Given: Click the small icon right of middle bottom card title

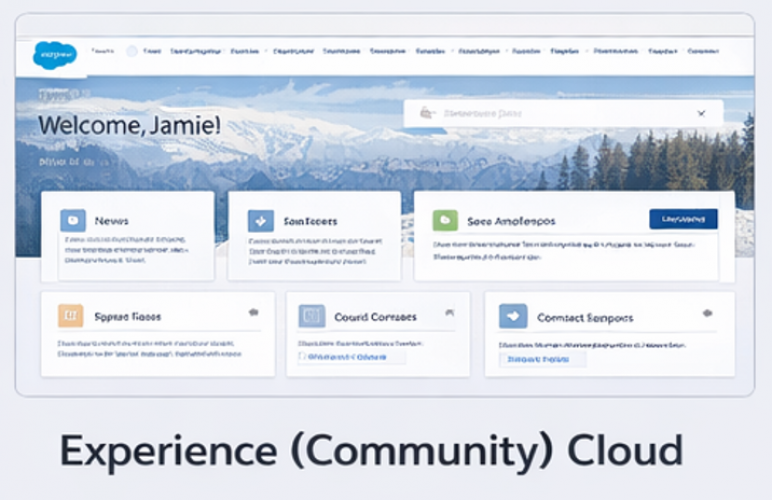Looking at the screenshot, I should pyautogui.click(x=450, y=312).
